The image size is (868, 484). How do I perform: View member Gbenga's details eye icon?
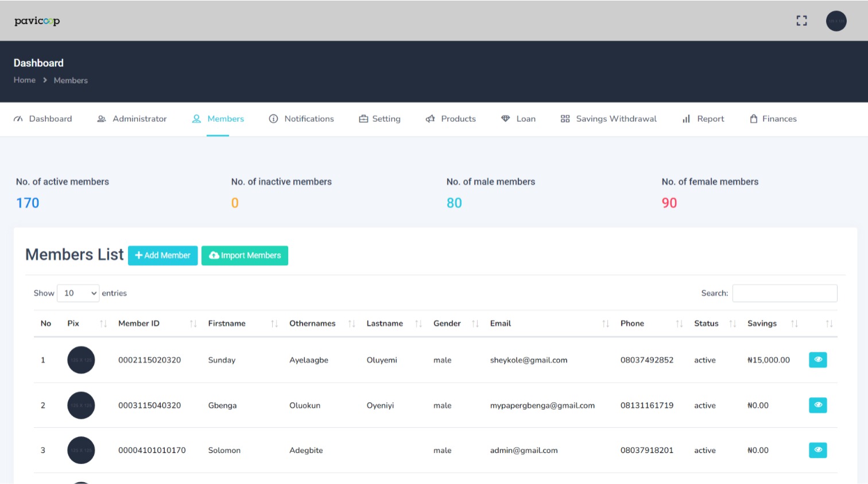(x=818, y=405)
